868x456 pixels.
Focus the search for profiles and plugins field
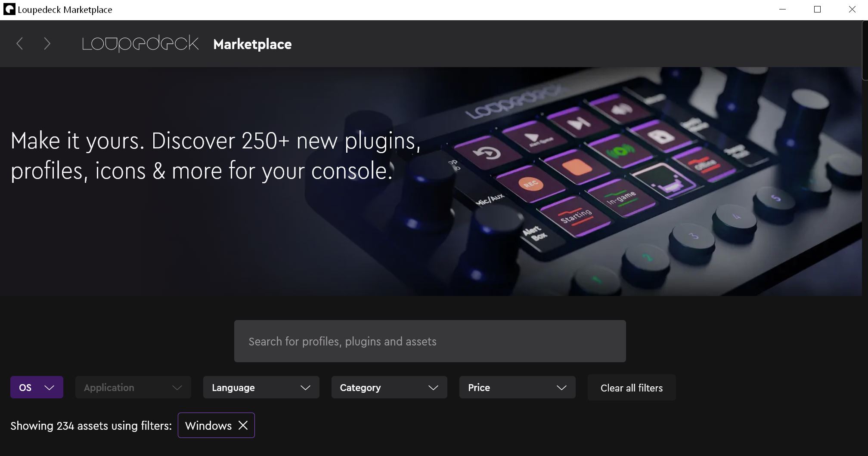click(430, 341)
